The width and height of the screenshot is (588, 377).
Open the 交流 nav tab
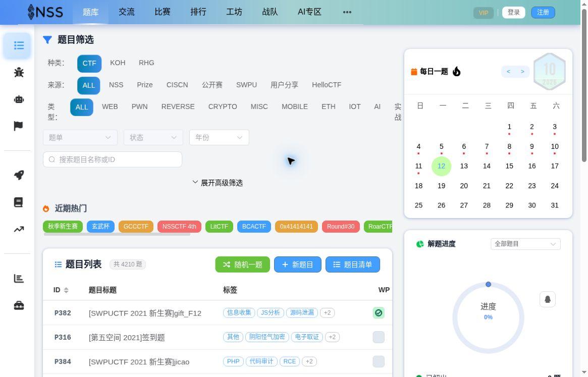126,12
